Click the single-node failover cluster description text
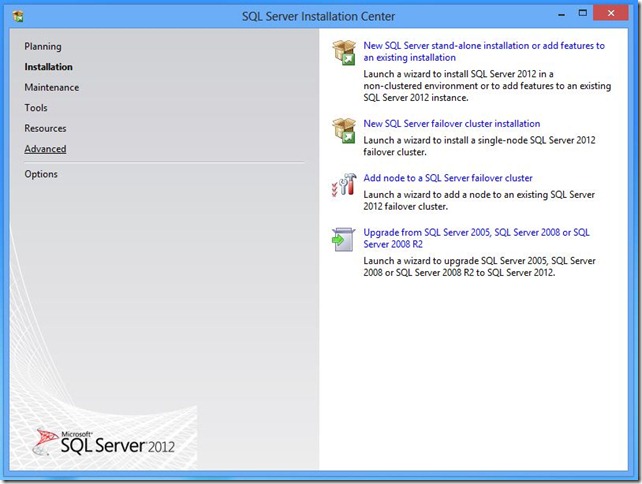 (x=479, y=146)
